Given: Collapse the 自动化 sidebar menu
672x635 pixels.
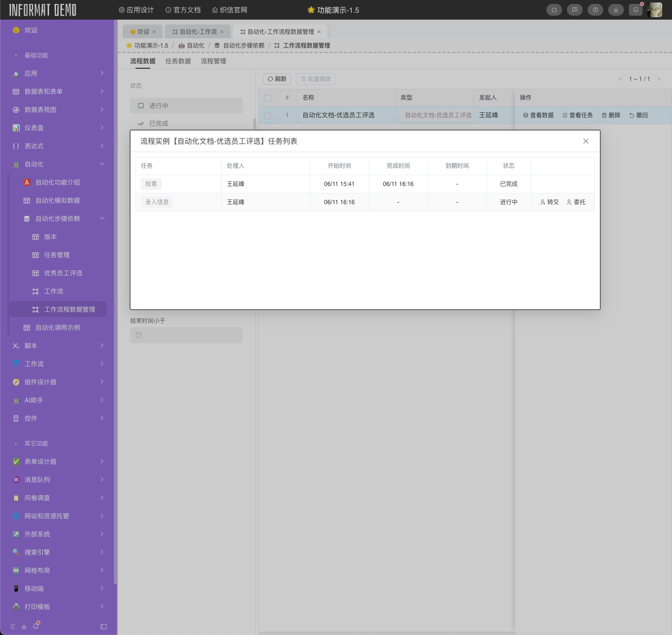Looking at the screenshot, I should (102, 164).
